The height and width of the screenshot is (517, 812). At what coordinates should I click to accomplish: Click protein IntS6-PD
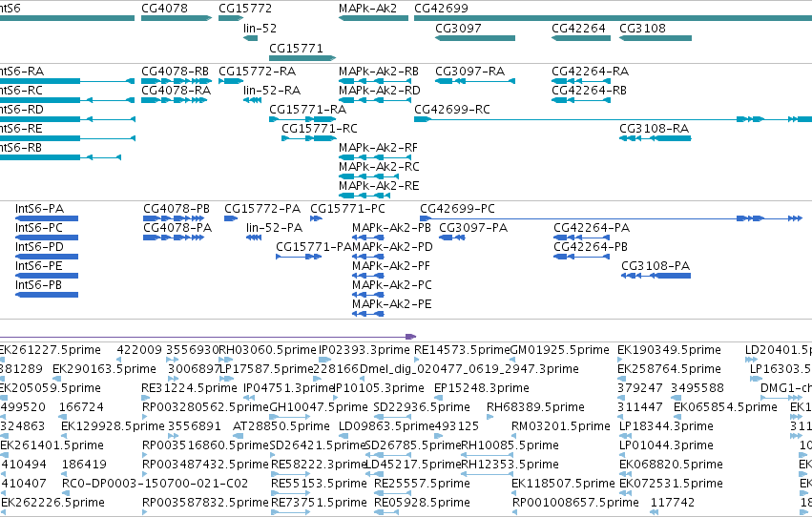(39, 247)
